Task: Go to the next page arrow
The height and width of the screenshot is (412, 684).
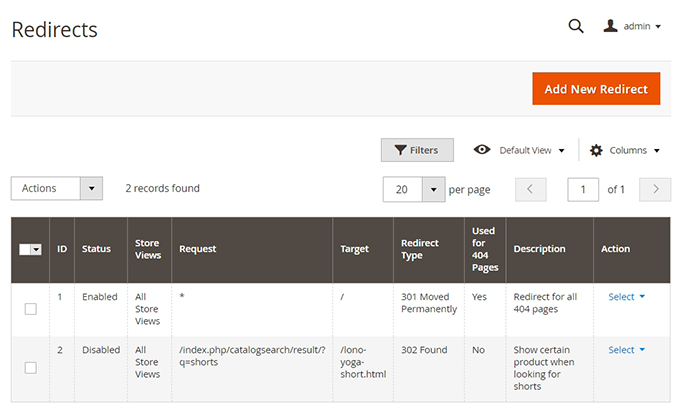Action: pos(655,189)
